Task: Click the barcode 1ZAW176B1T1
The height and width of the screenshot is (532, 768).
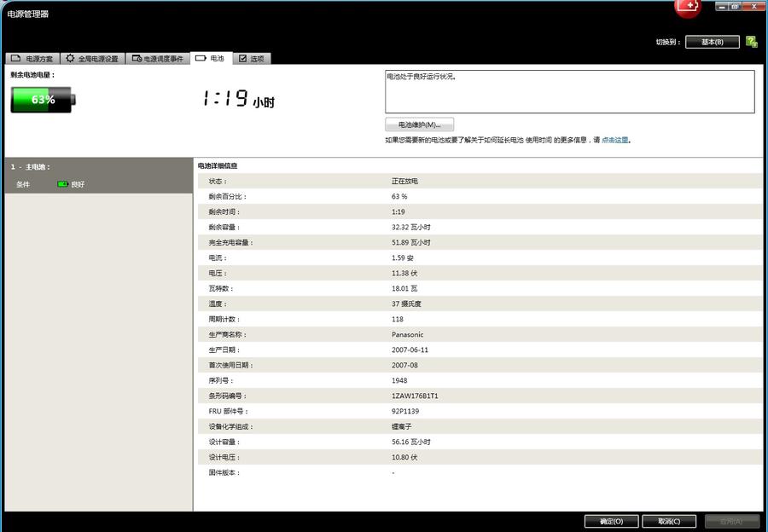Action: pos(415,396)
